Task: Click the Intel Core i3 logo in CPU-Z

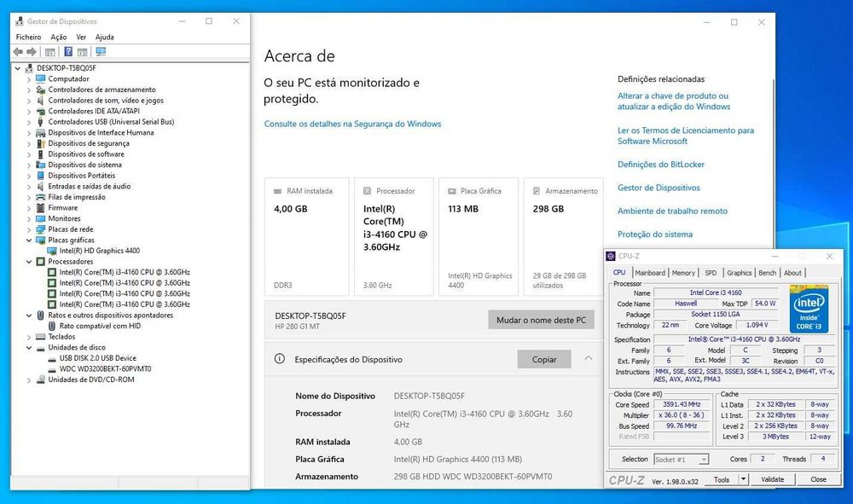Action: [x=809, y=309]
